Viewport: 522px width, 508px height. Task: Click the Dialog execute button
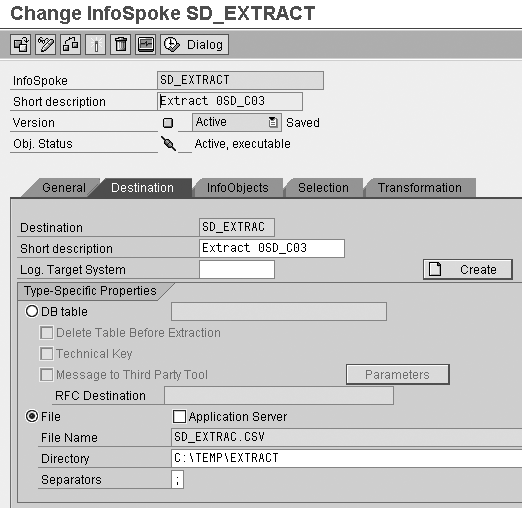195,45
